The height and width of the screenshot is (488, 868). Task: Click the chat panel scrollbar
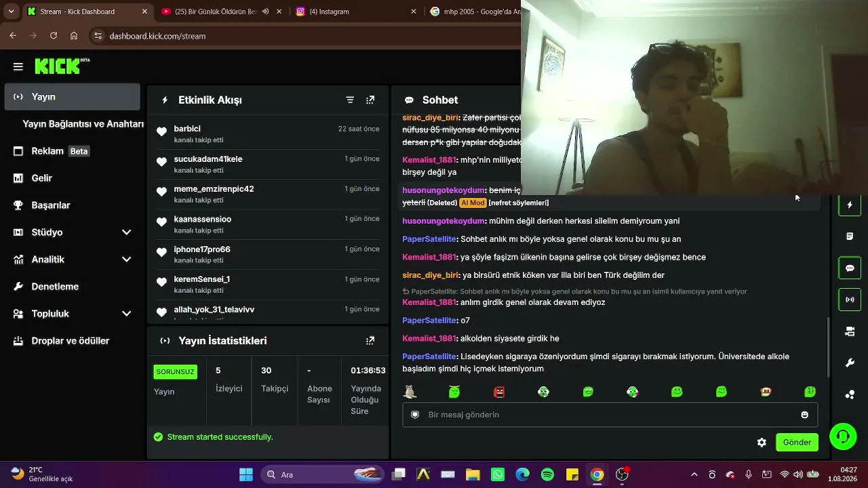pos(829,346)
